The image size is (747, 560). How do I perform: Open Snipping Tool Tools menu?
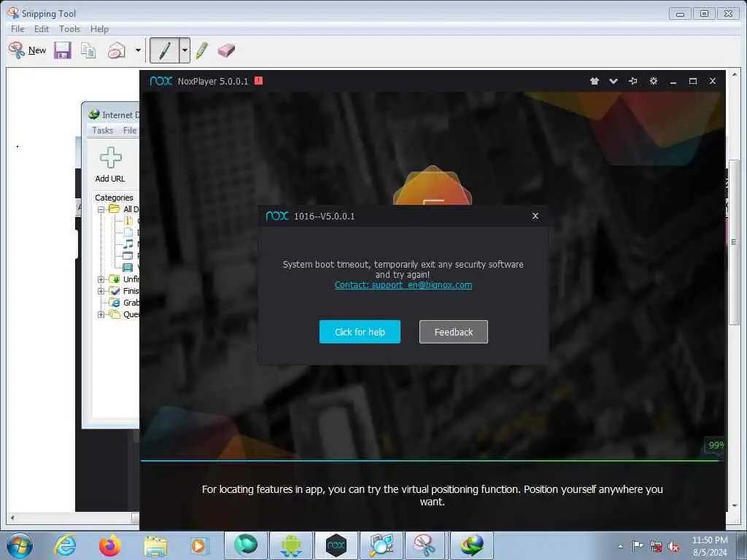[69, 29]
